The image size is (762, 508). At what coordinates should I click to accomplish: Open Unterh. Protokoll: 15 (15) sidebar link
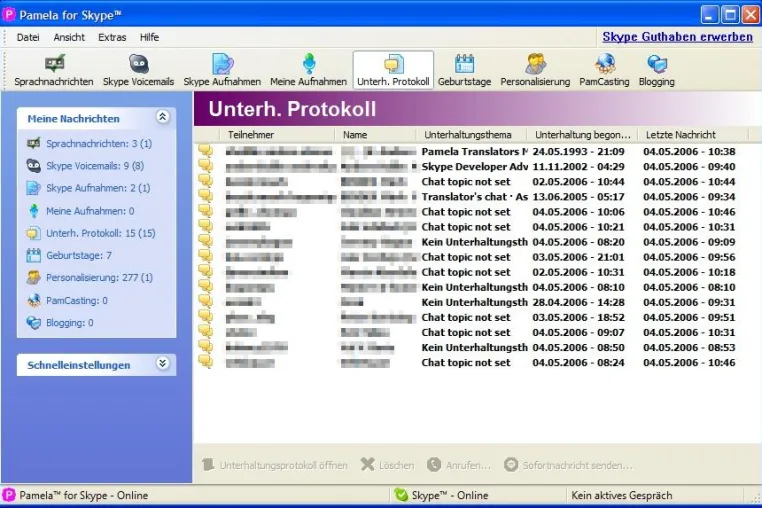(101, 233)
